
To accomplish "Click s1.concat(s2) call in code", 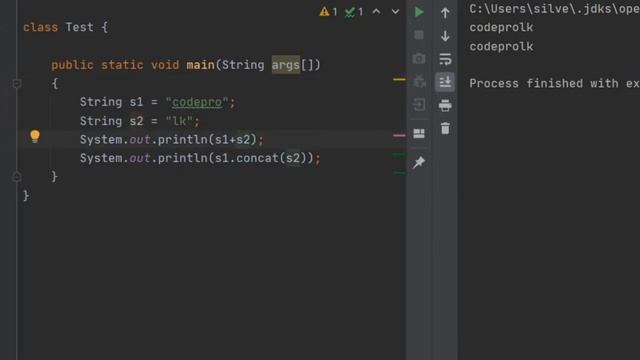I will (x=260, y=158).
